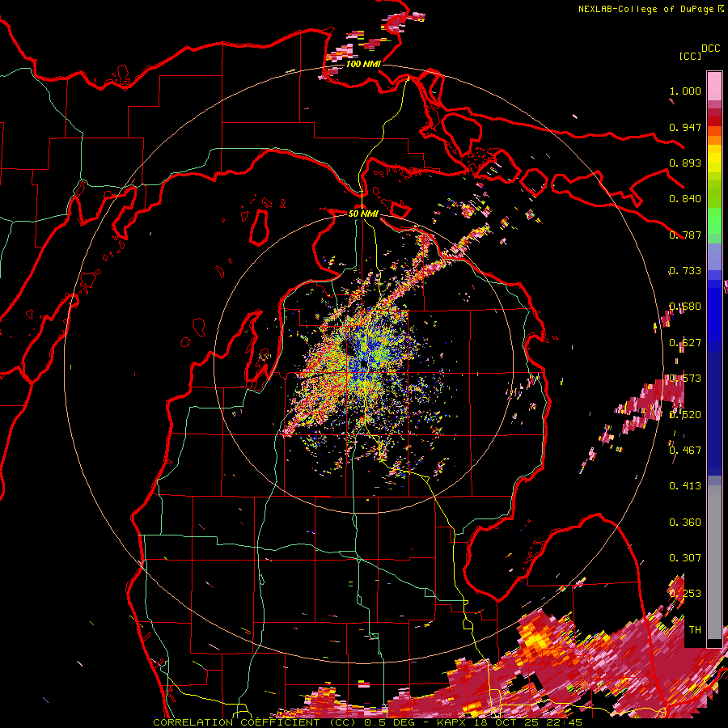The height and width of the screenshot is (728, 728).
Task: Click the 0.520 scale value
Action: [685, 415]
